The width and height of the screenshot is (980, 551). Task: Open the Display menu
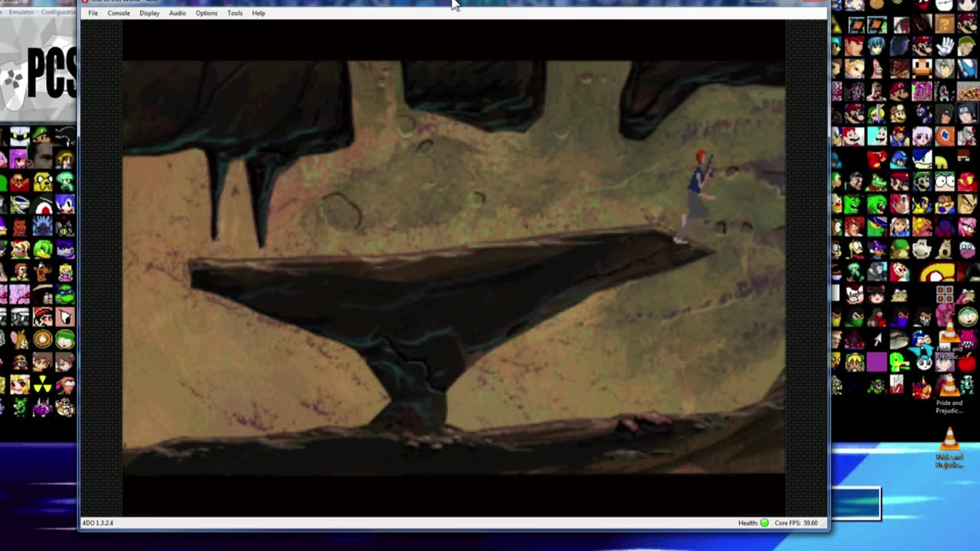pos(149,13)
